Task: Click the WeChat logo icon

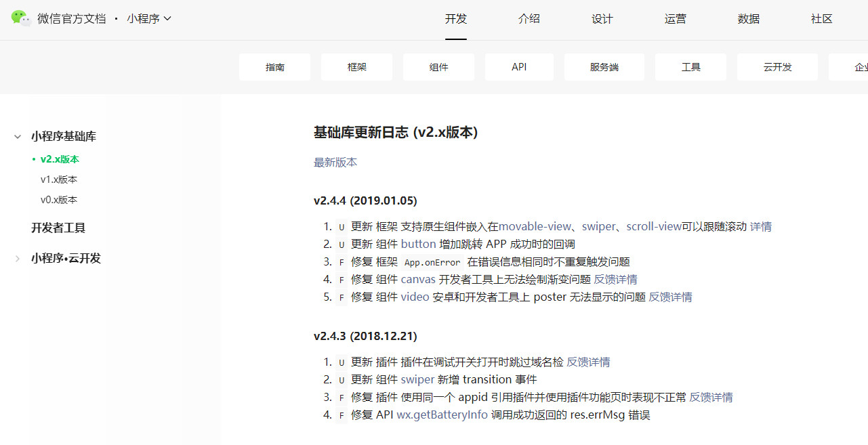Action: point(21,18)
